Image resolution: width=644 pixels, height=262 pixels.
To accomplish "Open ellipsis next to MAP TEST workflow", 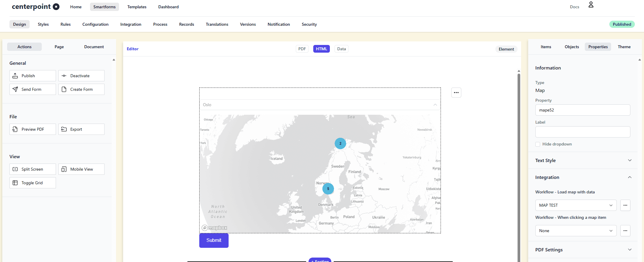I will (x=625, y=205).
